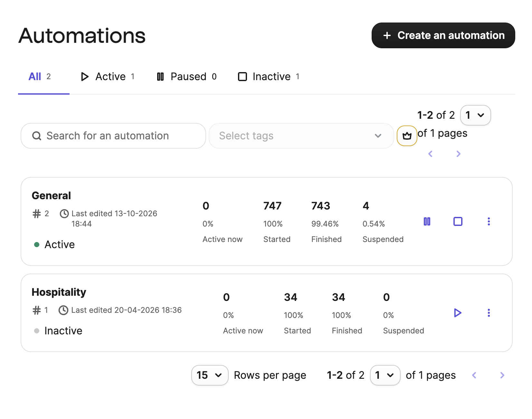Stop the General automation
This screenshot has height=419, width=532.
point(458,221)
